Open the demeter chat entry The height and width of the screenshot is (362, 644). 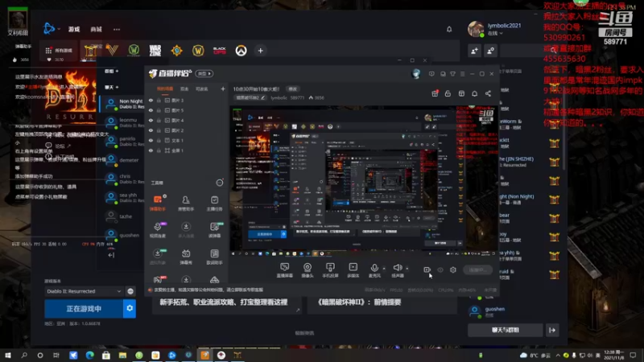[x=122, y=160]
